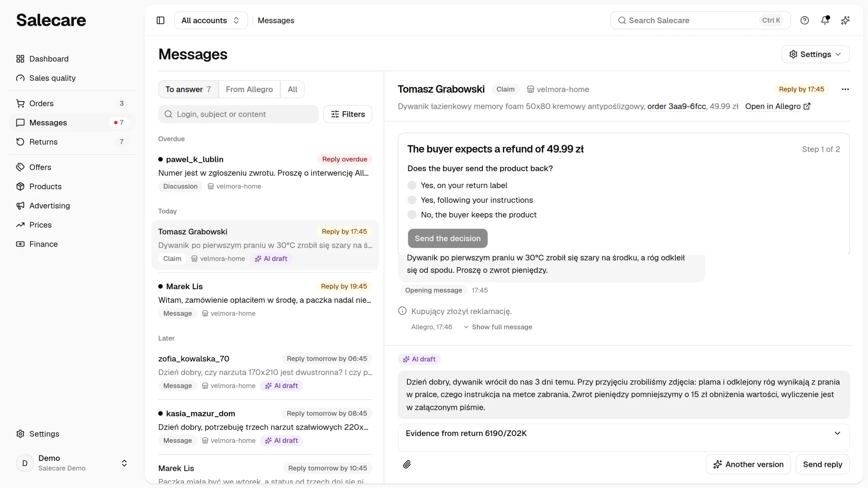This screenshot has width=868, height=488.
Task: Open kasia_mazur_dom message
Action: pos(265,427)
